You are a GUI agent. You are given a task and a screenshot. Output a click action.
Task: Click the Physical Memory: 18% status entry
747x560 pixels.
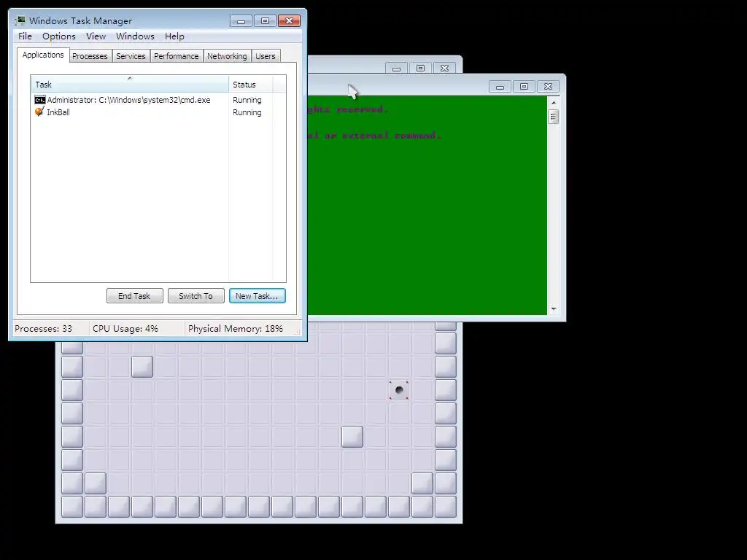coord(236,329)
